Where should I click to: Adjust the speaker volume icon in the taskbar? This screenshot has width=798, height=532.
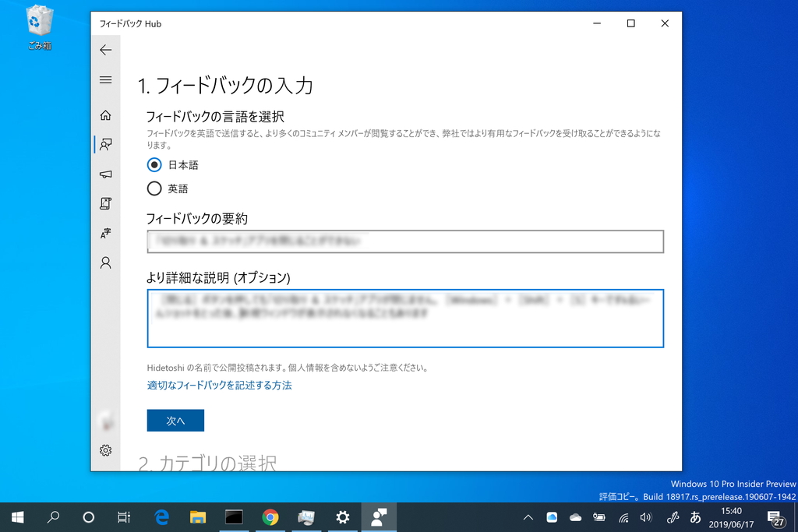point(647,516)
